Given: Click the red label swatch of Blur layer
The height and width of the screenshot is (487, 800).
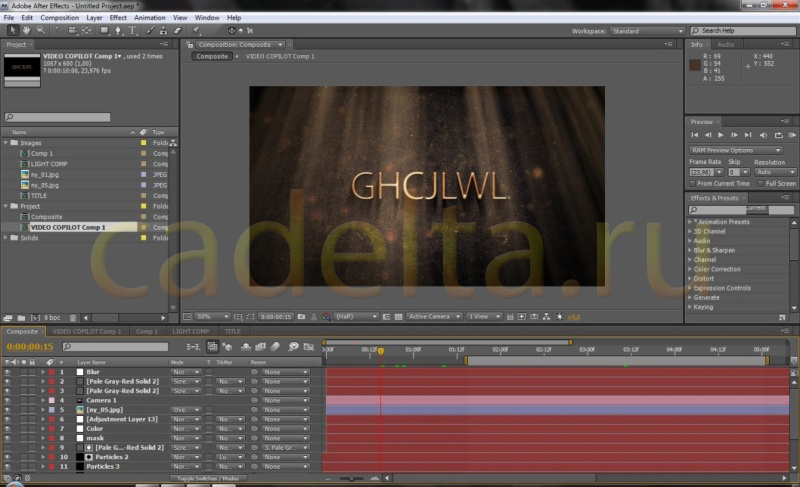Looking at the screenshot, I should coord(52,372).
